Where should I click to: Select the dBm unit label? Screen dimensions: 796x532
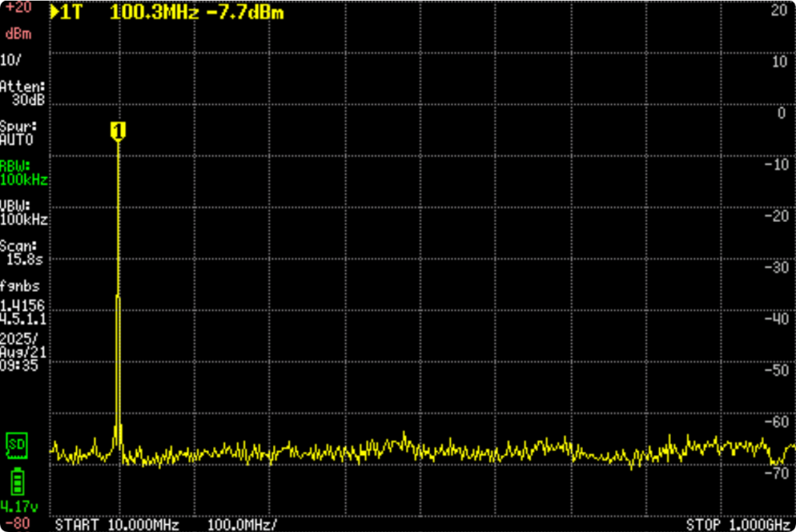point(17,34)
